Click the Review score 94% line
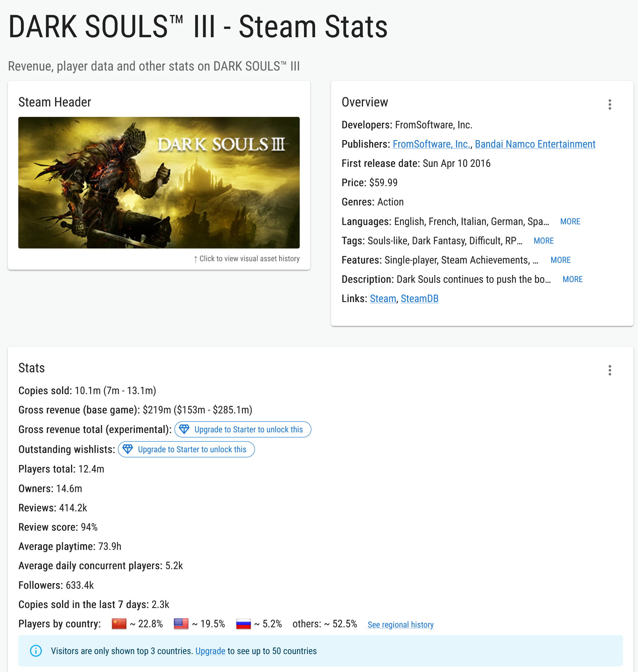 [58, 527]
